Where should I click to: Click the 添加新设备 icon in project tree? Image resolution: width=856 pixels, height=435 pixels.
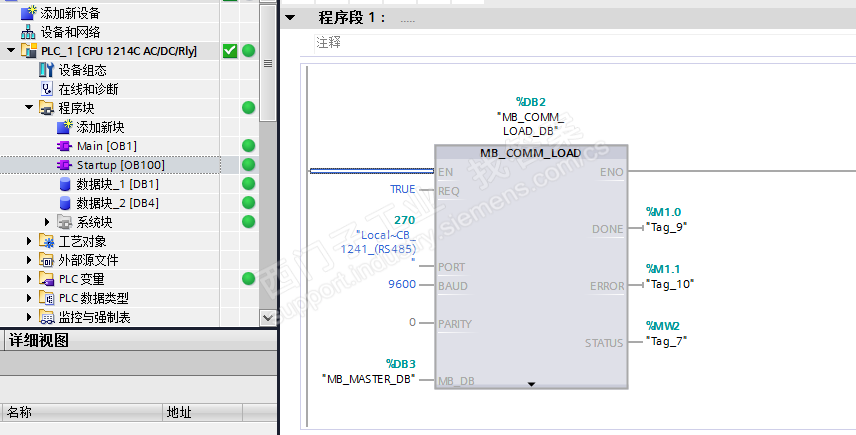pos(28,13)
